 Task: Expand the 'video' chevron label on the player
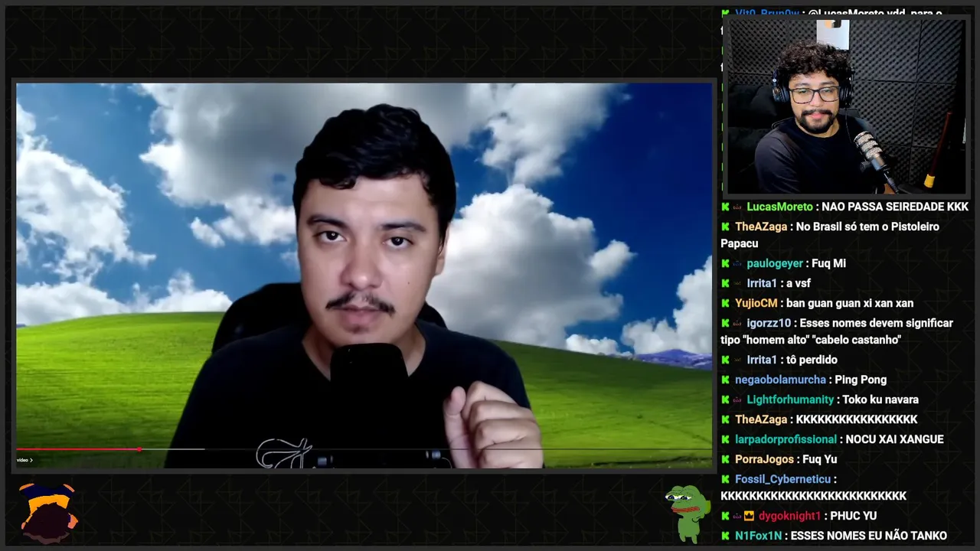click(25, 460)
